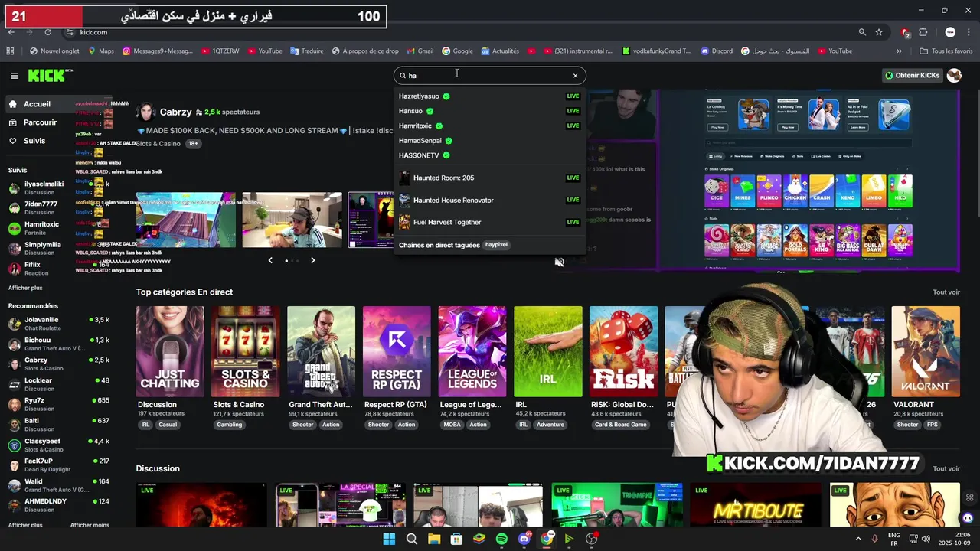
Task: Open Chrome's zoom magnifier icon in address bar
Action: pos(862,32)
